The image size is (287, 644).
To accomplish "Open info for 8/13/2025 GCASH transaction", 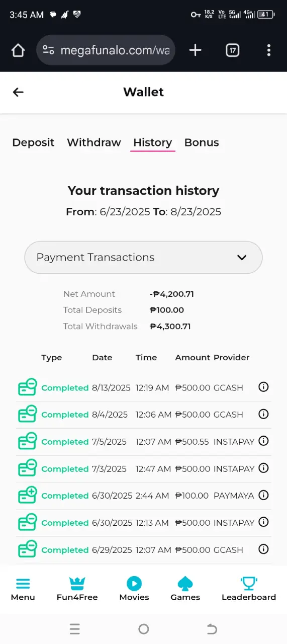I will tap(263, 387).
